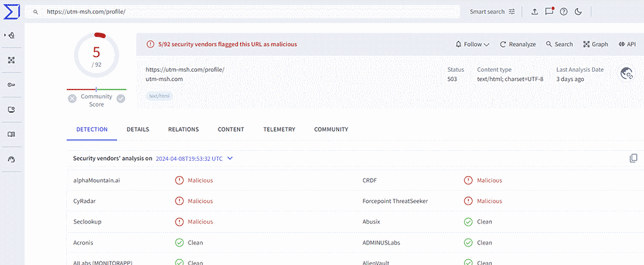The width and height of the screenshot is (644, 265).
Task: Open the analysis date 2024-04-08T19:53:32 UTC dropdown
Action: (x=195, y=158)
